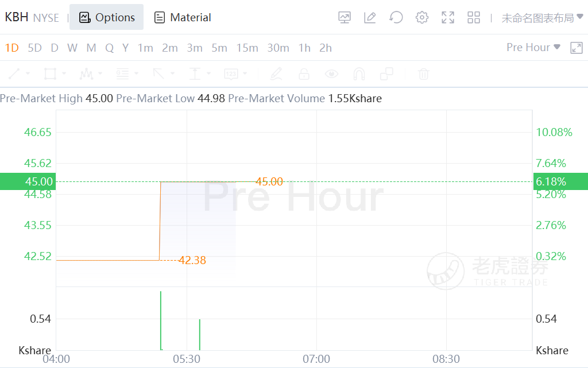Screen dimensions: 588x368
Task: Click the edit pencil icon in header
Action: click(x=370, y=18)
